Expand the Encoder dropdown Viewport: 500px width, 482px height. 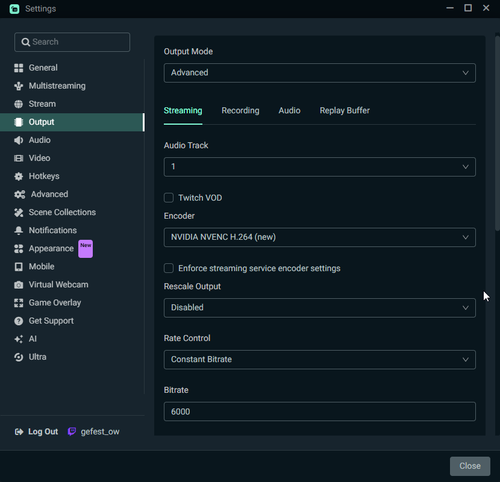[320, 237]
